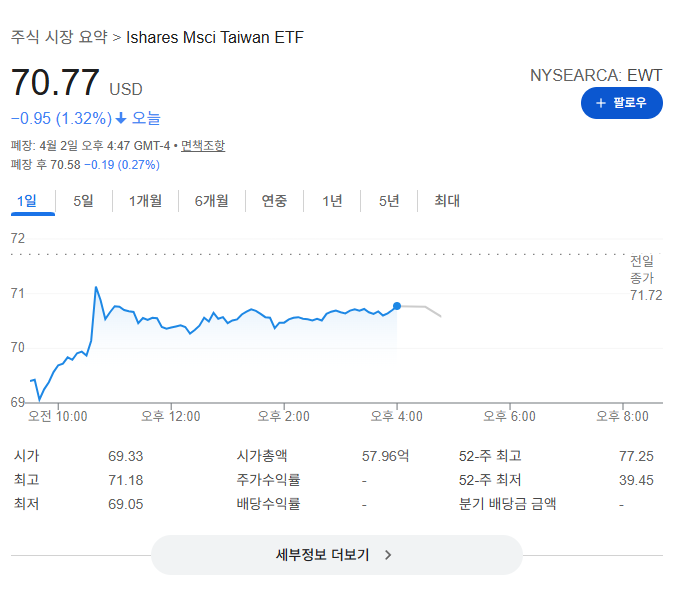This screenshot has width=681, height=602.
Task: Open the 최대 chart range
Action: 447,201
